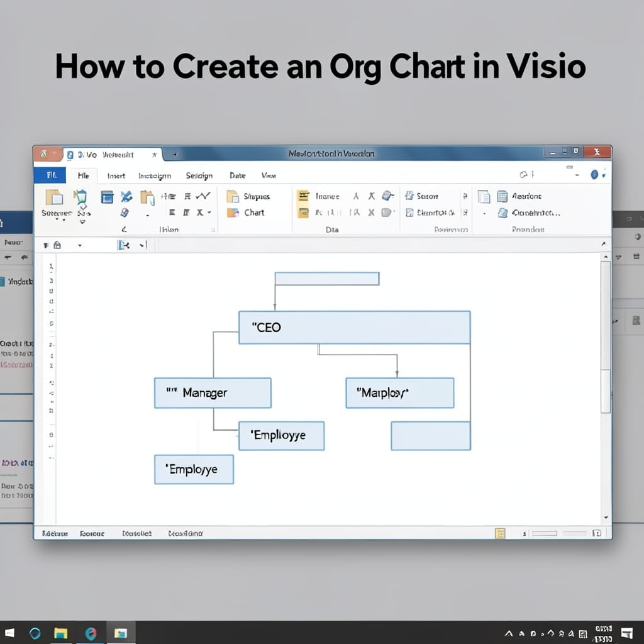This screenshot has height=644, width=644.
Task: Open the title bar quick access dropdown arrow
Action: (x=175, y=155)
